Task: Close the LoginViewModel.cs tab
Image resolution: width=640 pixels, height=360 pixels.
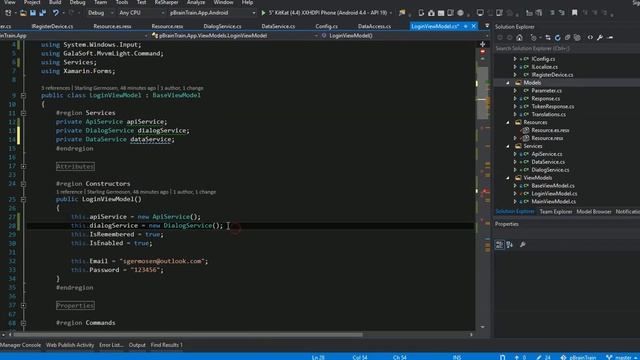Action: (x=473, y=26)
